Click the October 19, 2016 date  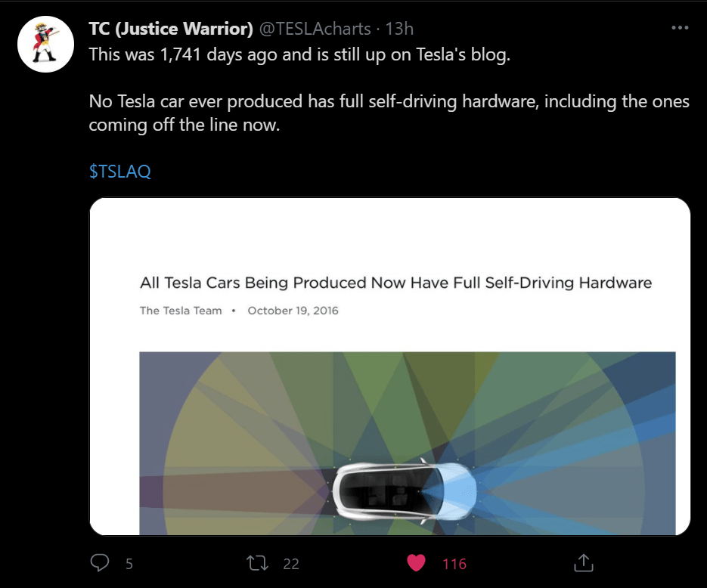coord(293,311)
